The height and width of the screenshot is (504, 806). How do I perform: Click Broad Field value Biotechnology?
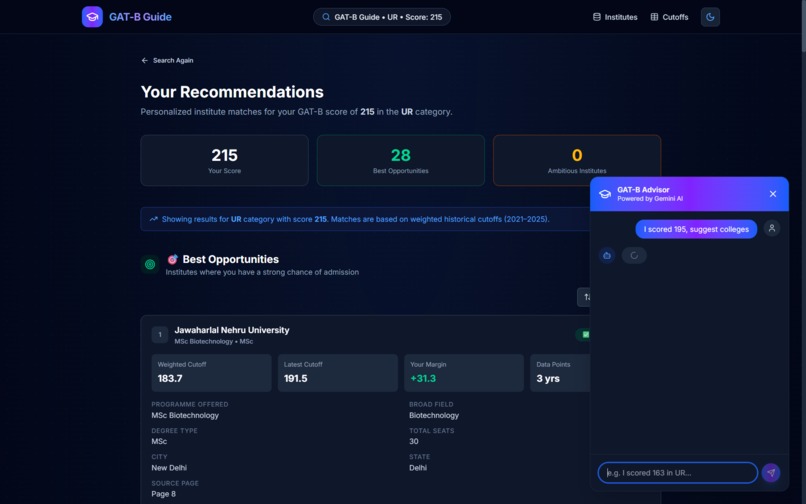(x=434, y=415)
